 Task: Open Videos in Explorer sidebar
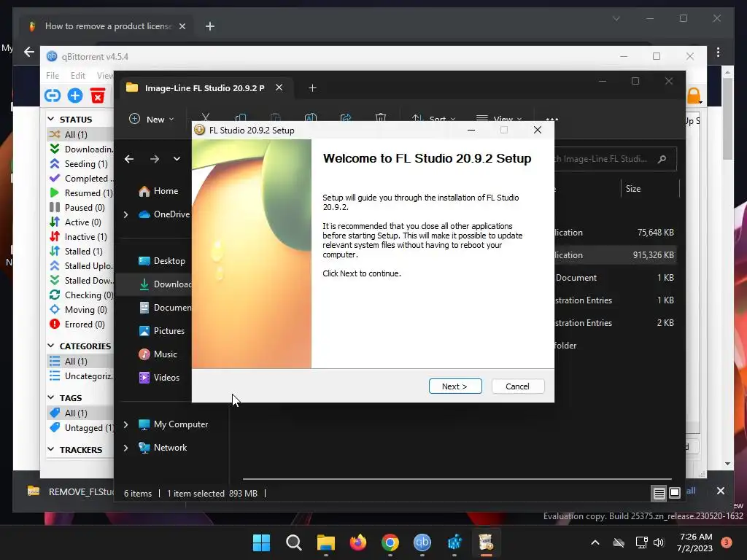(x=159, y=378)
